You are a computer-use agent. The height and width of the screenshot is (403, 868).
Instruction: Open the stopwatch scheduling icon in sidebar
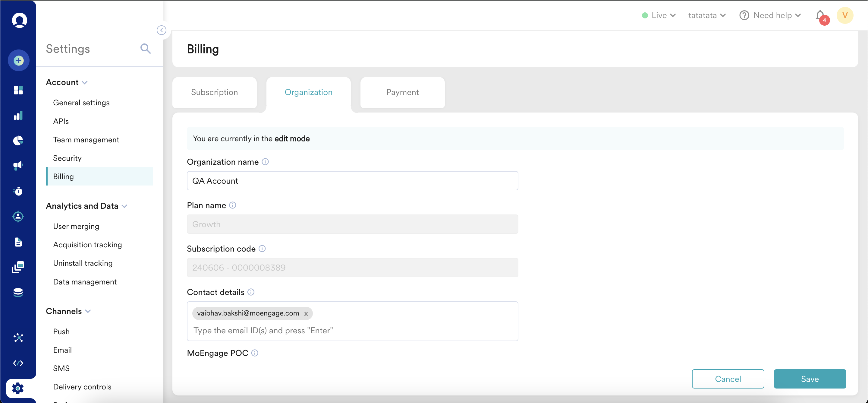click(x=18, y=192)
